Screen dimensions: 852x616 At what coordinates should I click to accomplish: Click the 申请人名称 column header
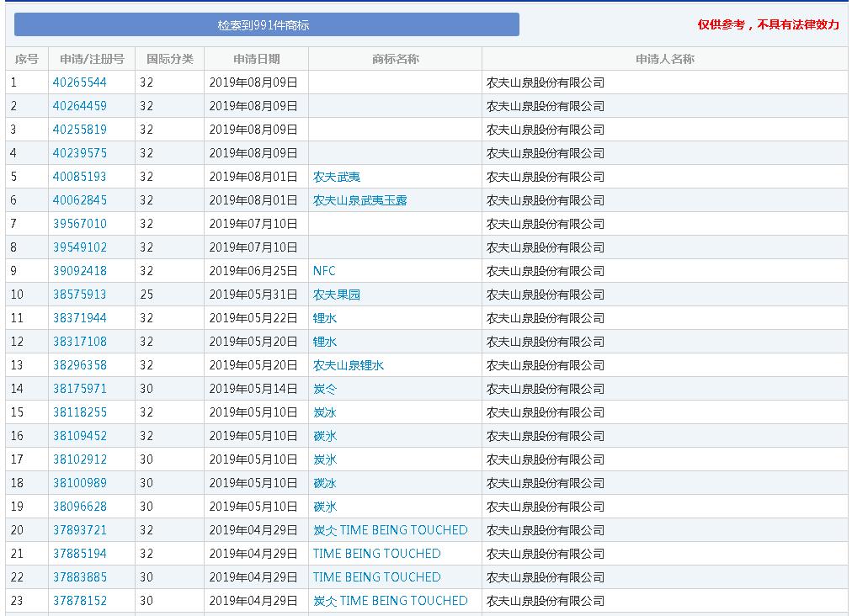point(665,59)
